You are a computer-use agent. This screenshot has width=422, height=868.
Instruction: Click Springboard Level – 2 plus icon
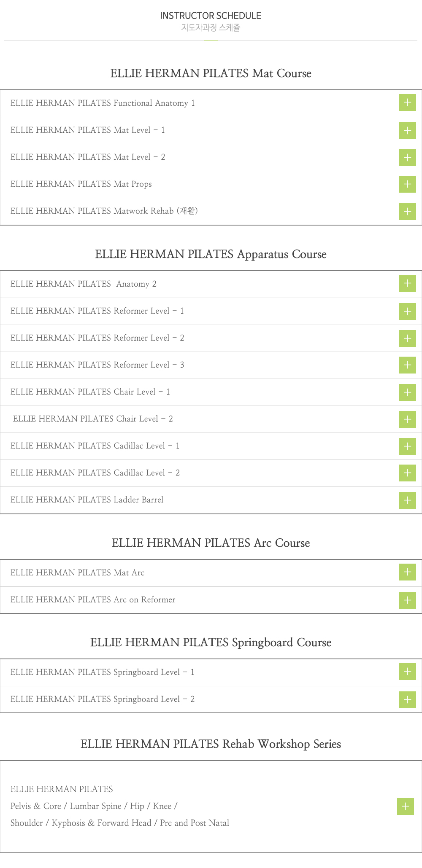pyautogui.click(x=407, y=700)
